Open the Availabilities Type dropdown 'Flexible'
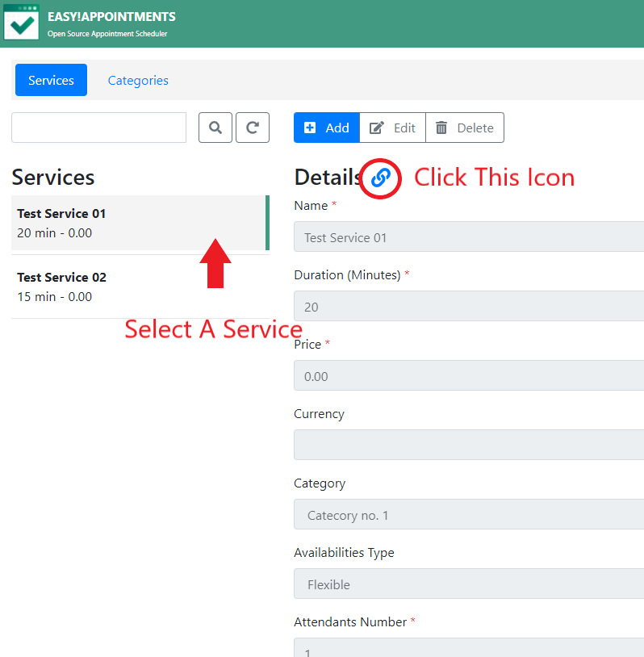The height and width of the screenshot is (657, 644). (469, 584)
